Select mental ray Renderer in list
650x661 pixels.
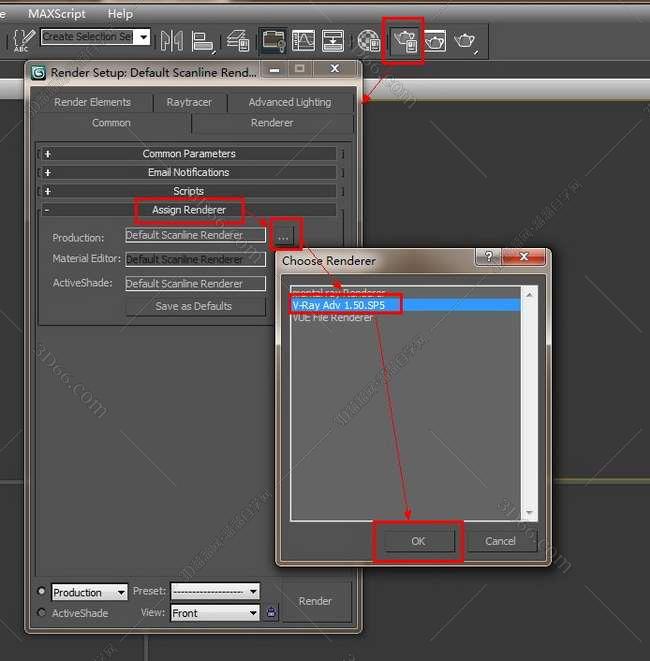coord(406,293)
